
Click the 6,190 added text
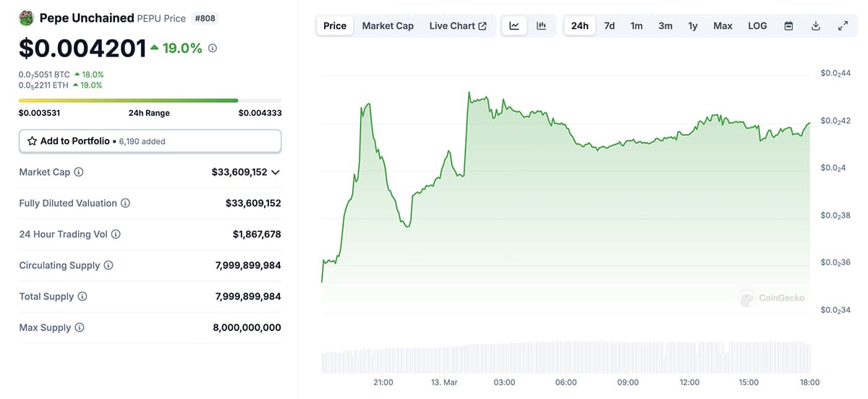(x=142, y=142)
